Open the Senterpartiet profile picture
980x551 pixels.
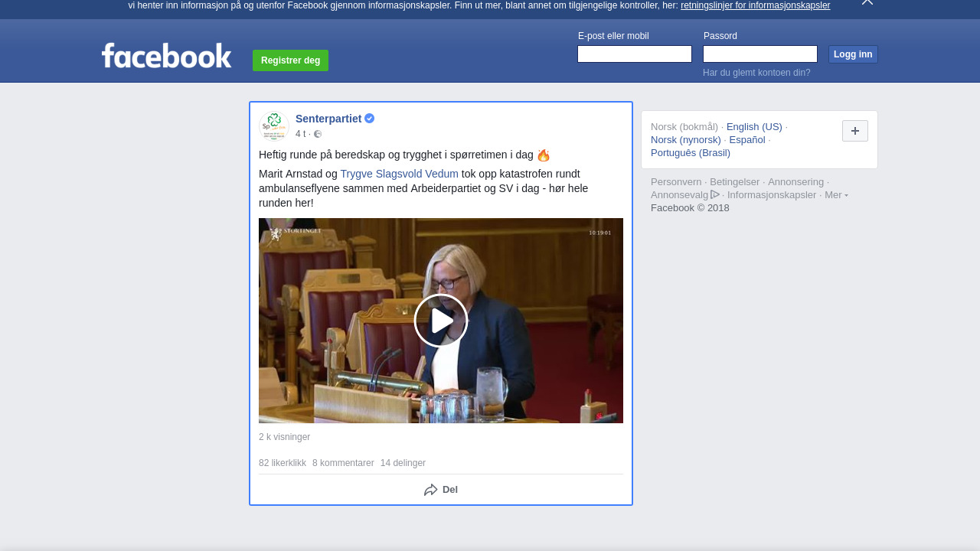pyautogui.click(x=273, y=126)
